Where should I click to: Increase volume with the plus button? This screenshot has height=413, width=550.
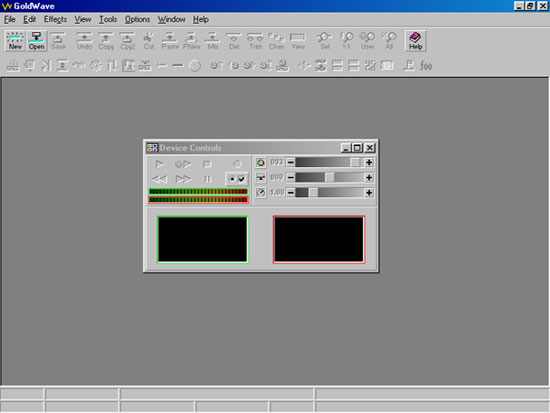tap(369, 162)
